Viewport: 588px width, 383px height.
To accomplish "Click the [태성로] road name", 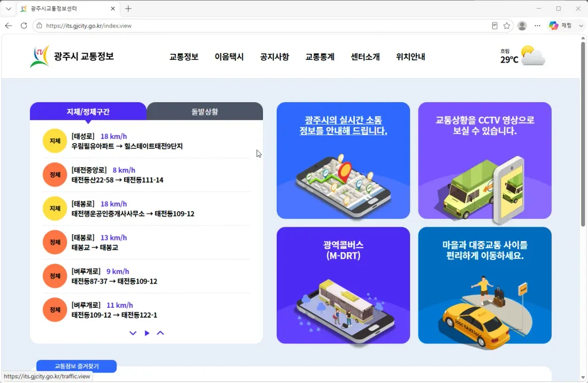I will click(83, 136).
